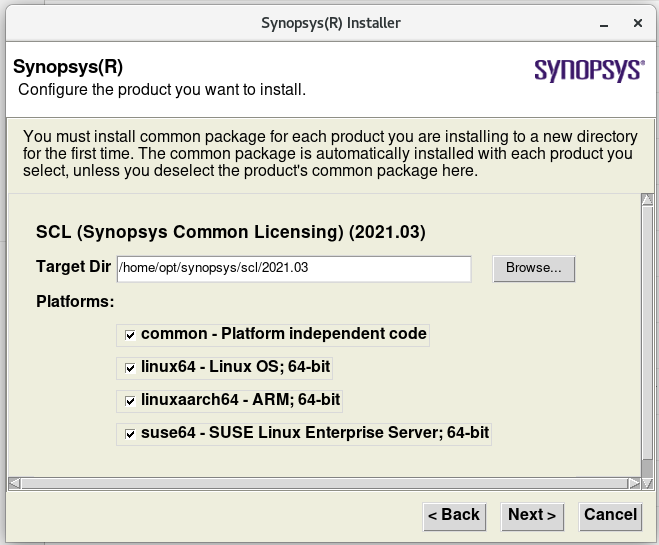
Task: Close the Synopsys Installer window
Action: coord(638,23)
